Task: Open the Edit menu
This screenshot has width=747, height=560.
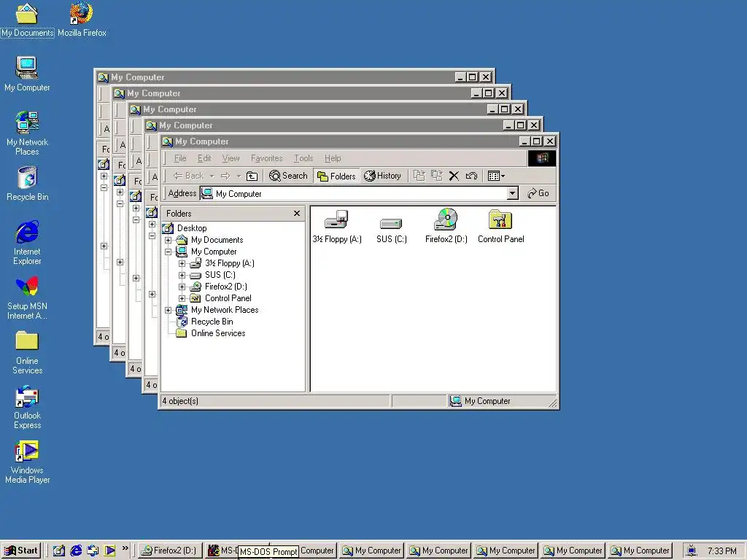Action: pos(204,158)
